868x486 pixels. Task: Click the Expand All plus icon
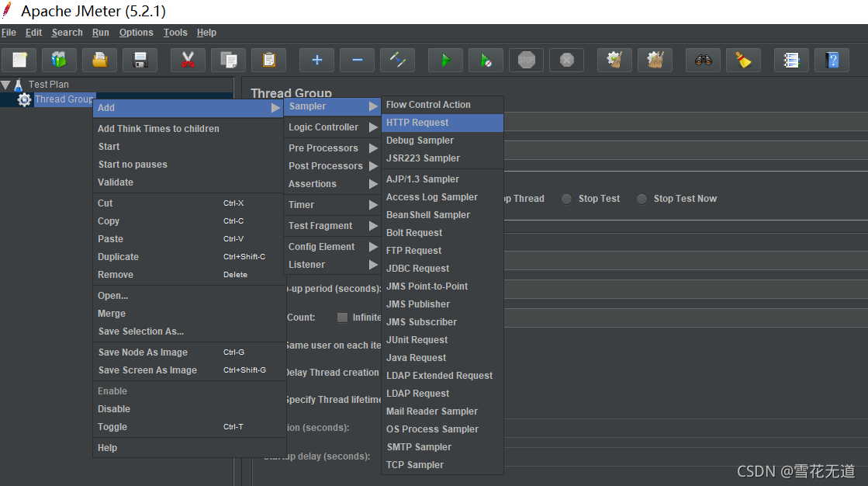(x=317, y=60)
